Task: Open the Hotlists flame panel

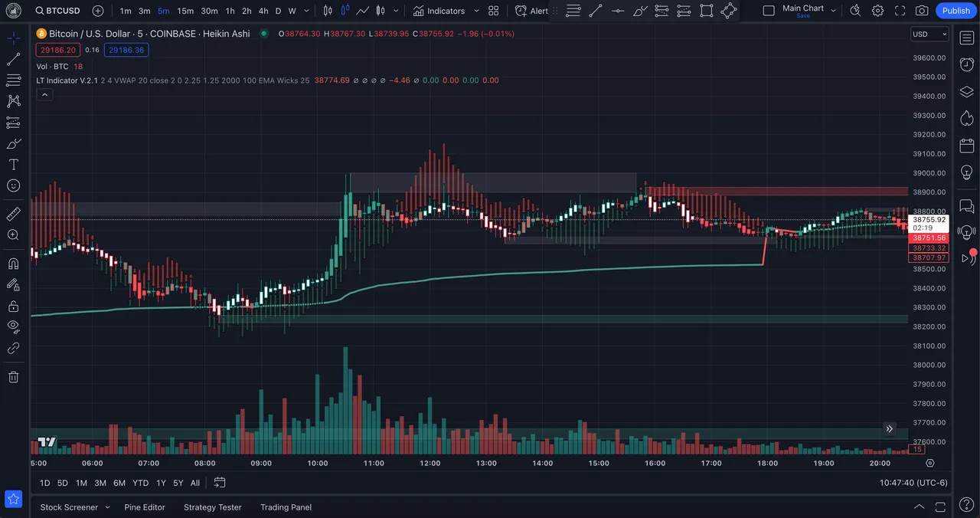Action: 966,118
